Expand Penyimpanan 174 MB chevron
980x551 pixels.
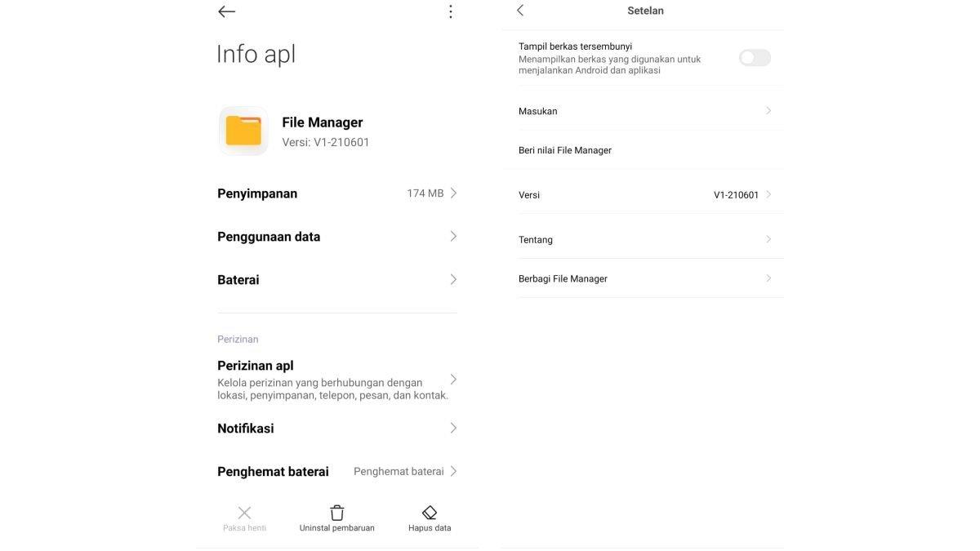pos(453,193)
